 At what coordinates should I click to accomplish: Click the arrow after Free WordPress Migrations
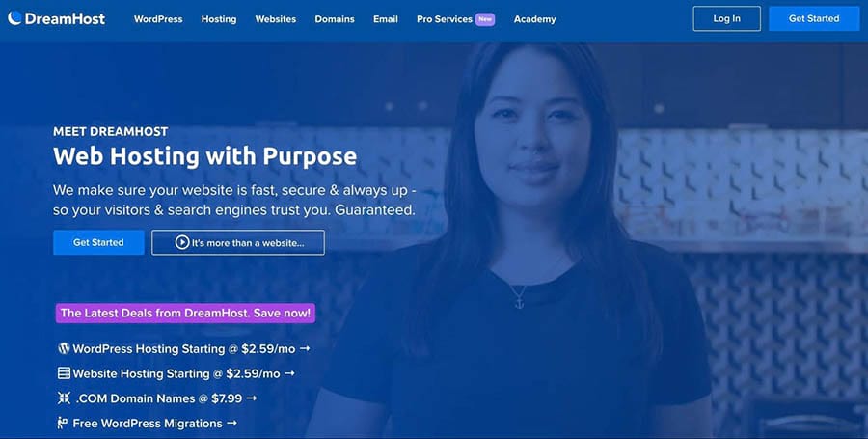pos(231,423)
